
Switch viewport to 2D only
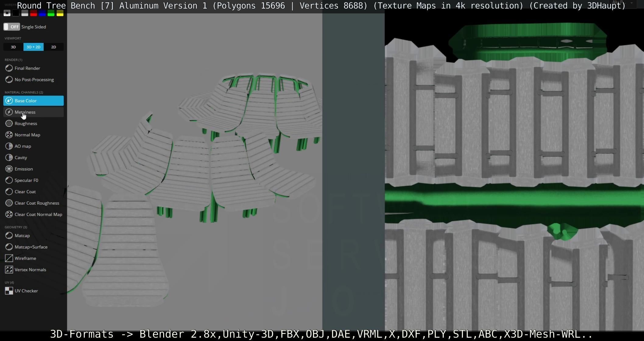[54, 47]
